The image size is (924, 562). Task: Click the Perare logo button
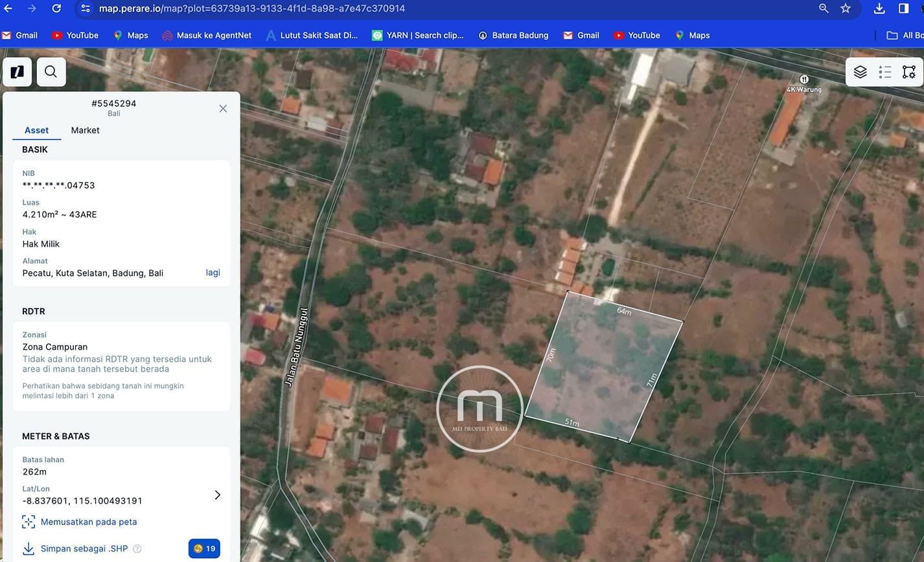pos(17,72)
